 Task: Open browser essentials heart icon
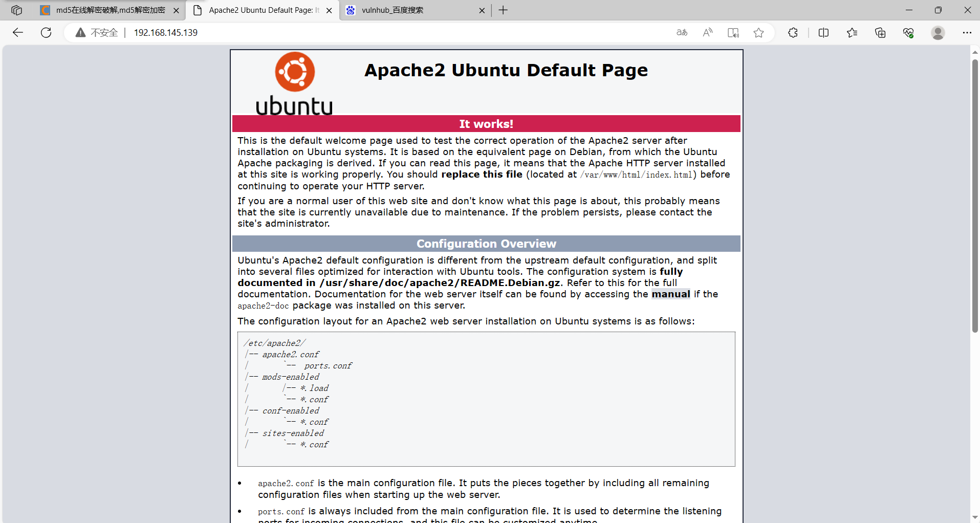coord(908,33)
